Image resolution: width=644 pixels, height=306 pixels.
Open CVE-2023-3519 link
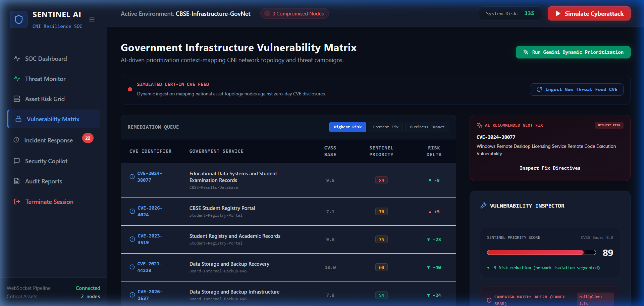[x=150, y=239]
